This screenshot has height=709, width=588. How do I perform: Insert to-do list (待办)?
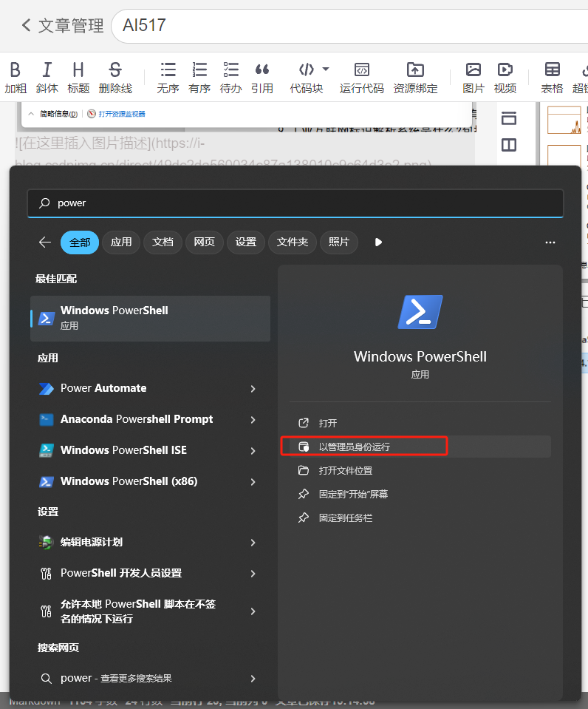230,78
